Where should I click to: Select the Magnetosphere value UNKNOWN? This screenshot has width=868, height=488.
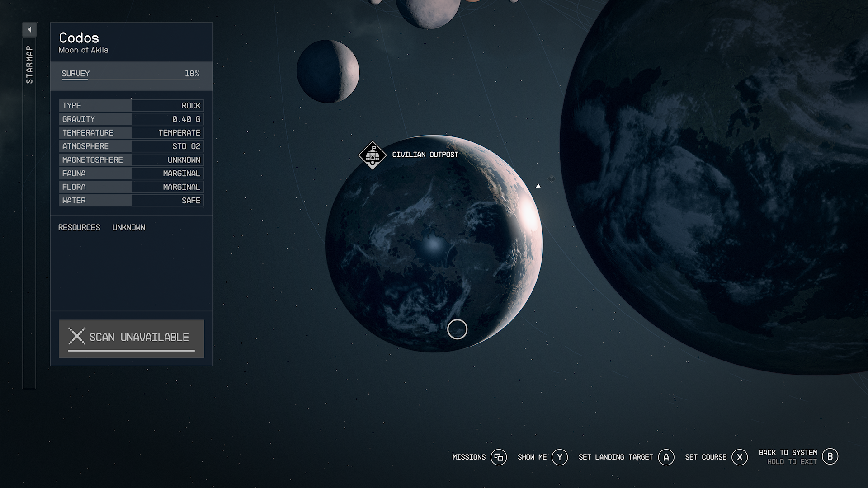click(184, 160)
